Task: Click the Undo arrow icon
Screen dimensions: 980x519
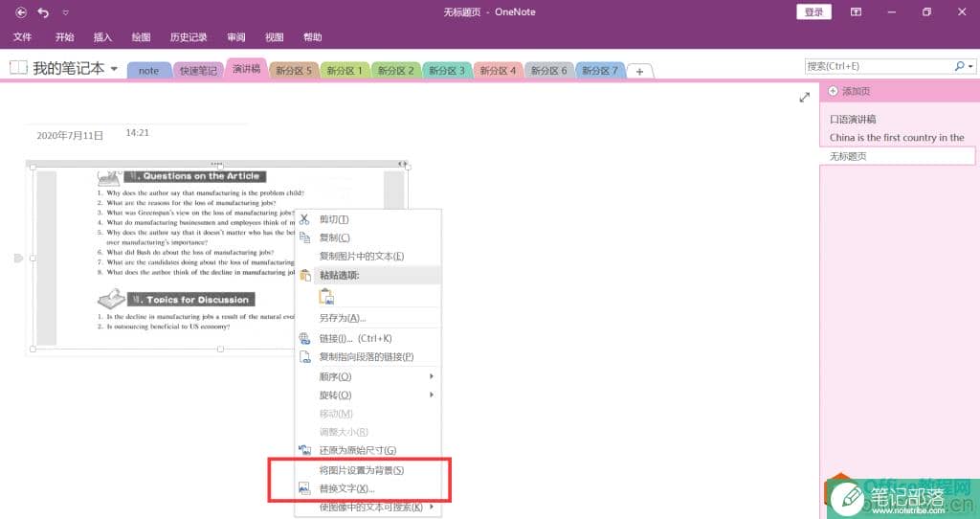Action: pos(43,11)
